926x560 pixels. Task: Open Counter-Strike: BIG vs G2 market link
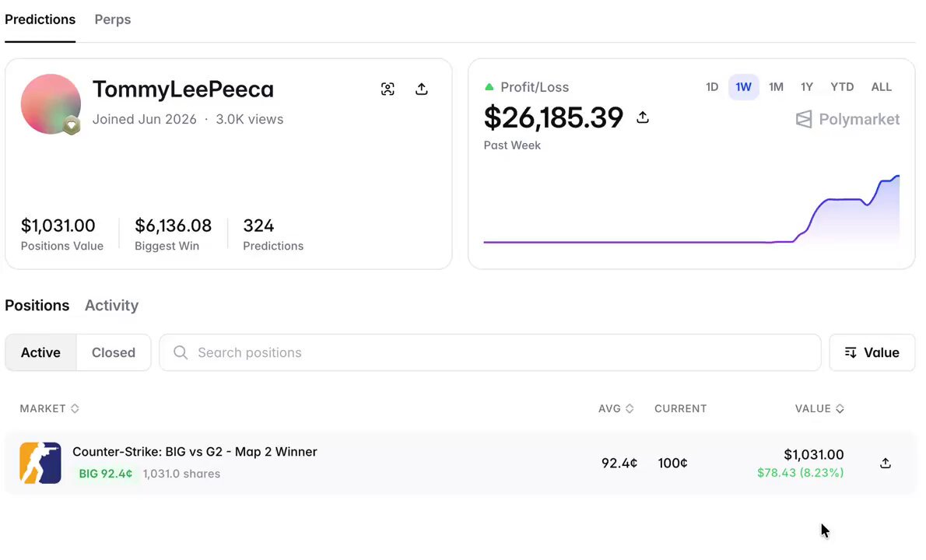coord(195,451)
